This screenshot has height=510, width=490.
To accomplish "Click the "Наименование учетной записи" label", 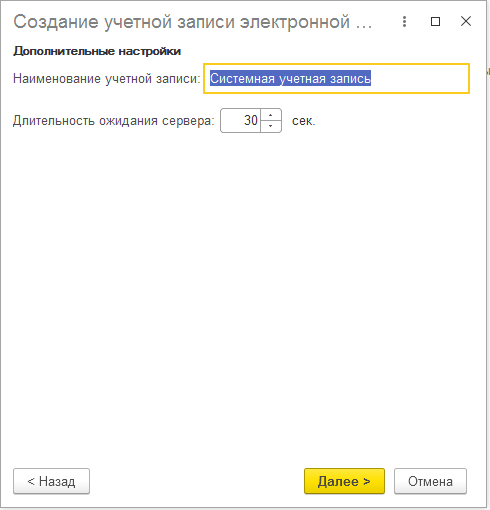I will pyautogui.click(x=107, y=79).
